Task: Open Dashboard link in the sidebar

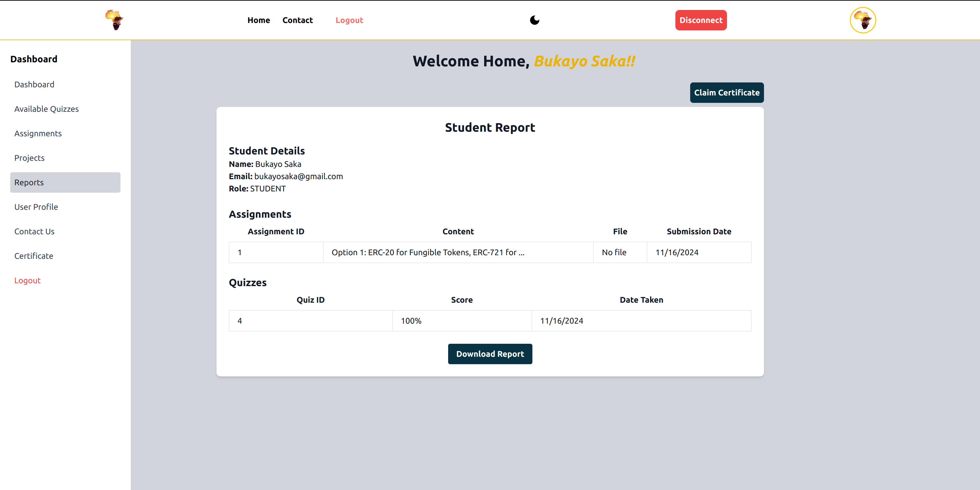Action: point(34,84)
